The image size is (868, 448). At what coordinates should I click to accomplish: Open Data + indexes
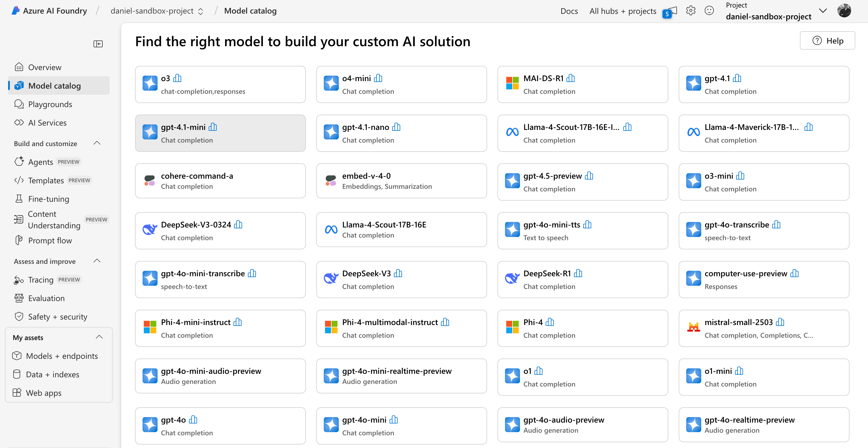(59, 374)
